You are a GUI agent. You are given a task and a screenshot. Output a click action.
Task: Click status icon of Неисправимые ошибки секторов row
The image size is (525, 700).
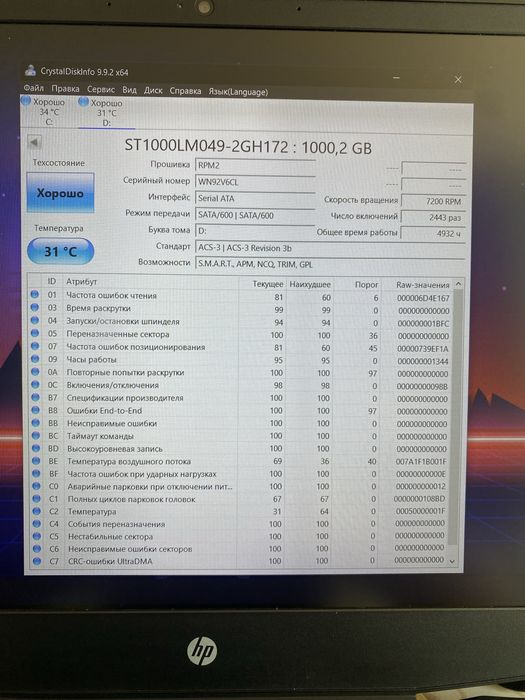37,548
